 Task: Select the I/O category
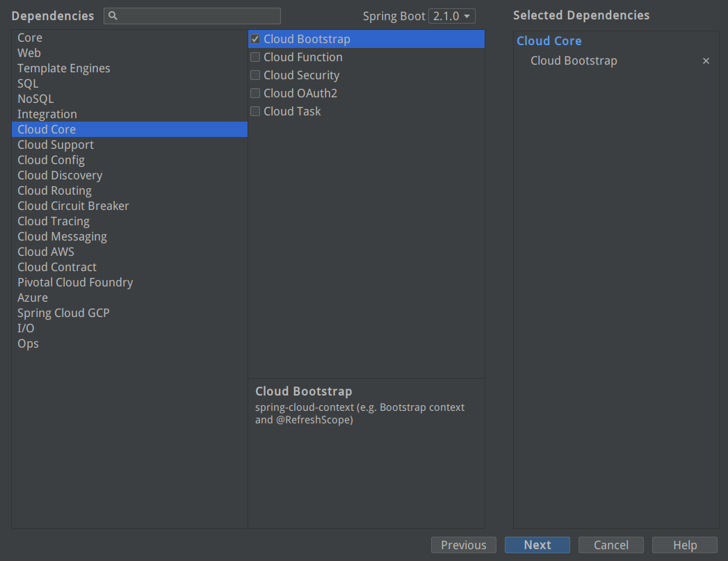coord(129,329)
